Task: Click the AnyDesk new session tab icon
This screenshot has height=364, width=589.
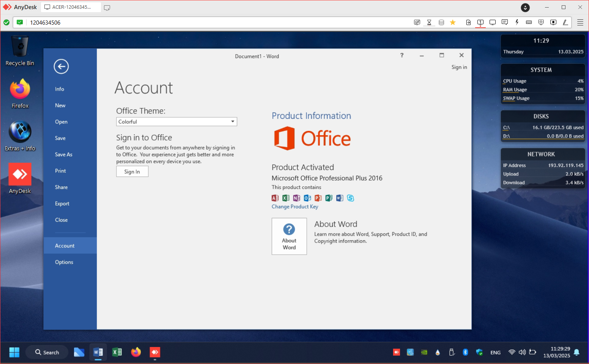Action: (x=107, y=8)
